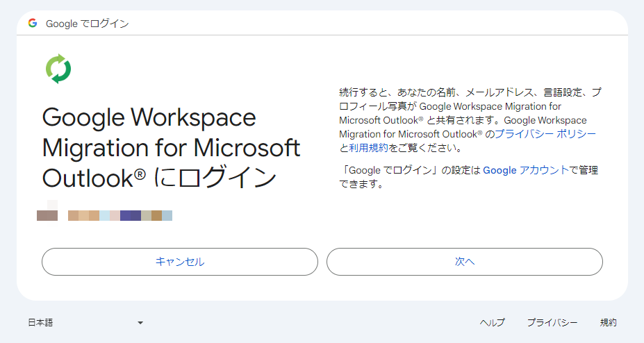The width and height of the screenshot is (644, 343).
Task: Open the プライバシー ポリシー link
Action: [x=545, y=134]
